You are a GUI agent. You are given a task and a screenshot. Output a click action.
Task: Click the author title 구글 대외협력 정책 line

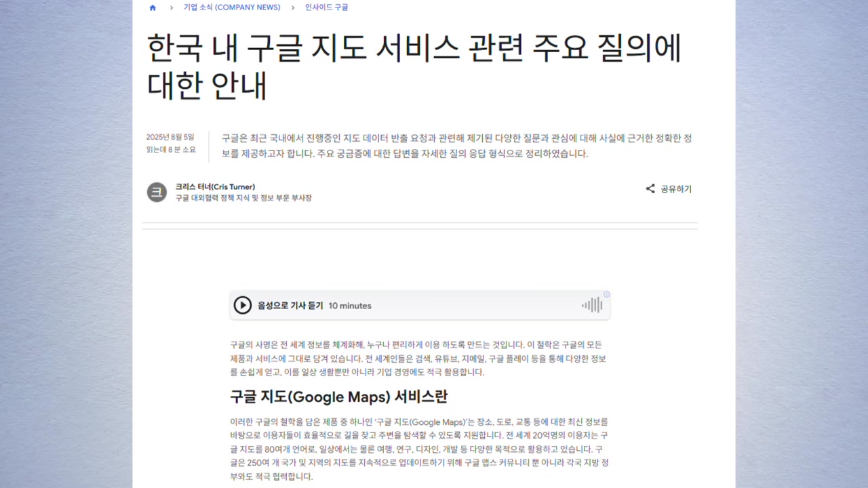[x=243, y=198]
